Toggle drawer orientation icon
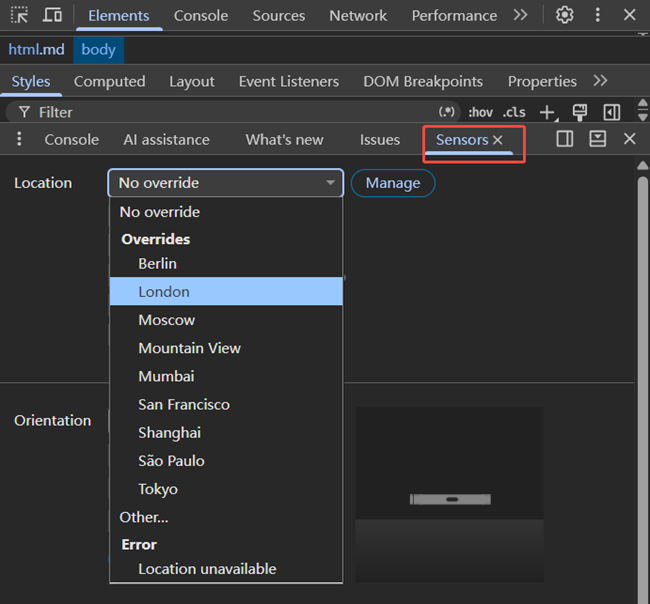The height and width of the screenshot is (604, 650). pos(565,139)
